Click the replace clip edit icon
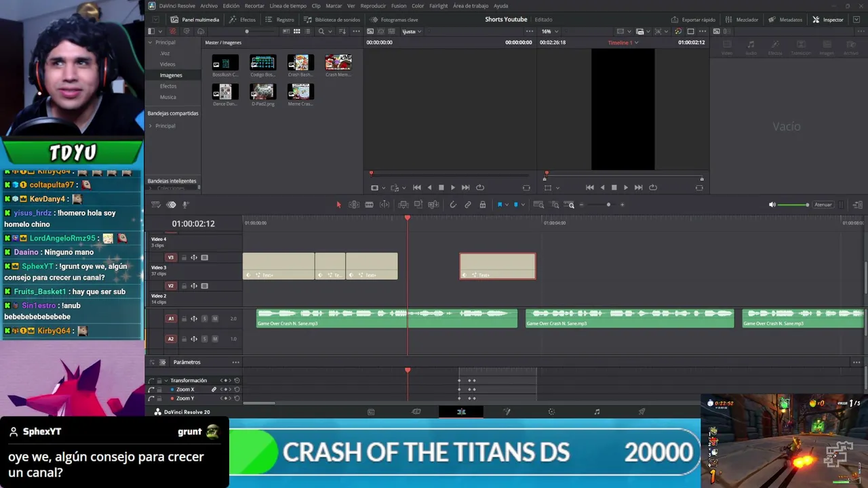The image size is (868, 488). (x=433, y=205)
